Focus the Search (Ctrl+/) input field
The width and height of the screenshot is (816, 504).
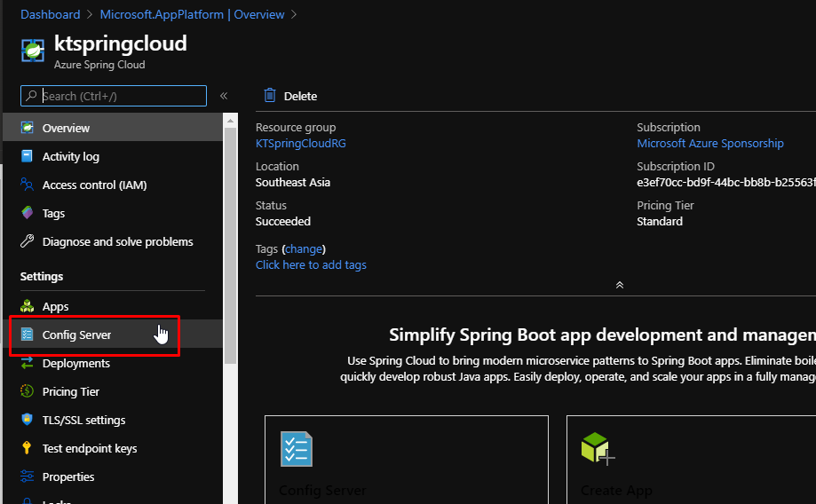click(x=122, y=96)
